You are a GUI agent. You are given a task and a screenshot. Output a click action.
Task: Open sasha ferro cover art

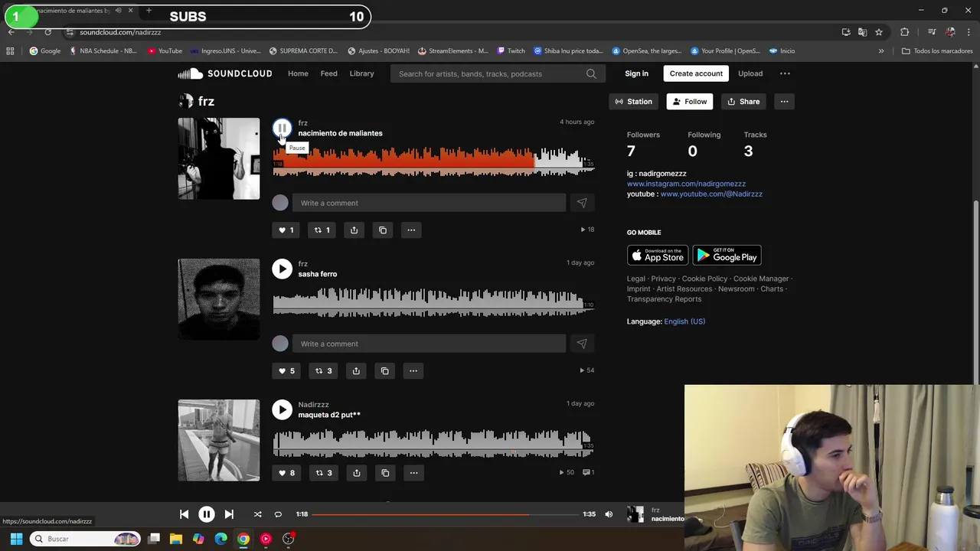coord(219,299)
